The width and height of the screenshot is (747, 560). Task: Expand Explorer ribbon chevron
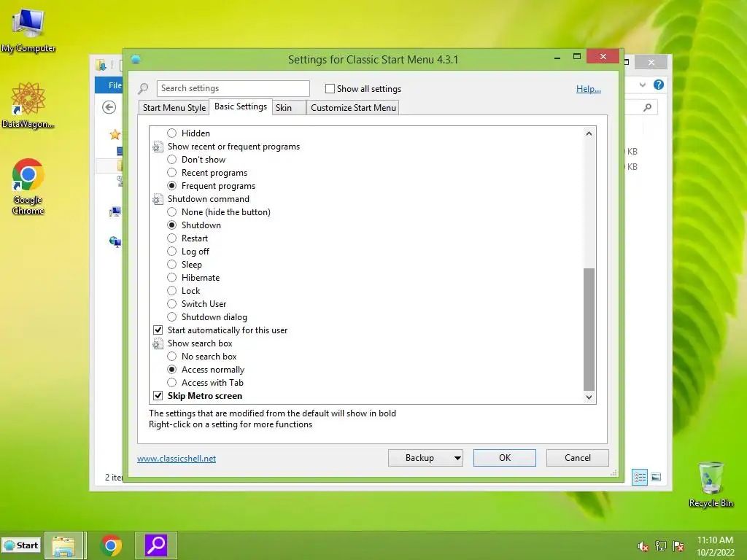(643, 85)
